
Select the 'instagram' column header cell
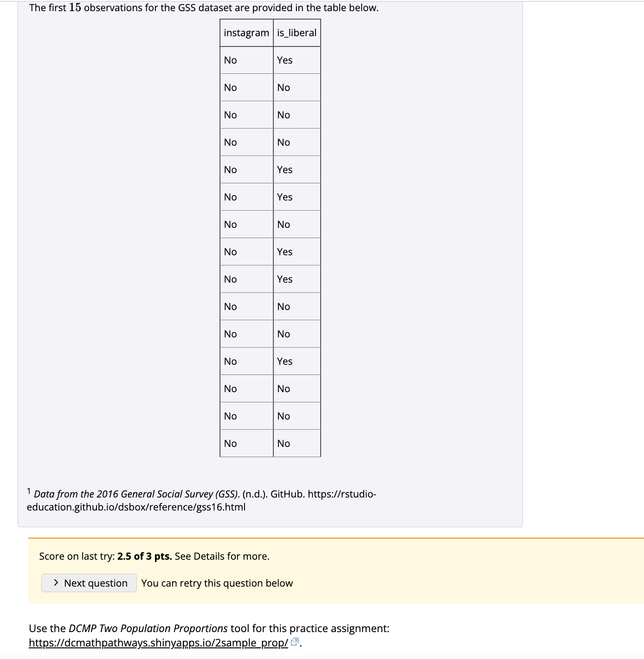coord(246,32)
